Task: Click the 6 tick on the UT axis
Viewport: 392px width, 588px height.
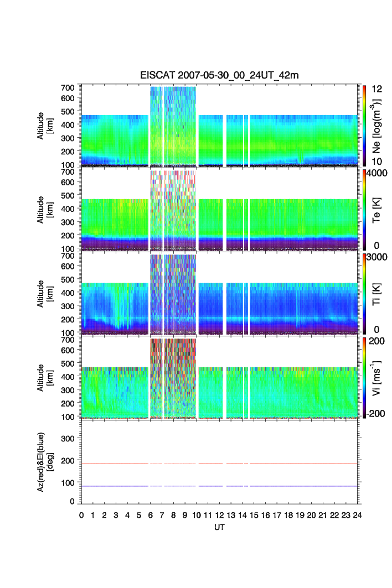Action: click(x=151, y=515)
